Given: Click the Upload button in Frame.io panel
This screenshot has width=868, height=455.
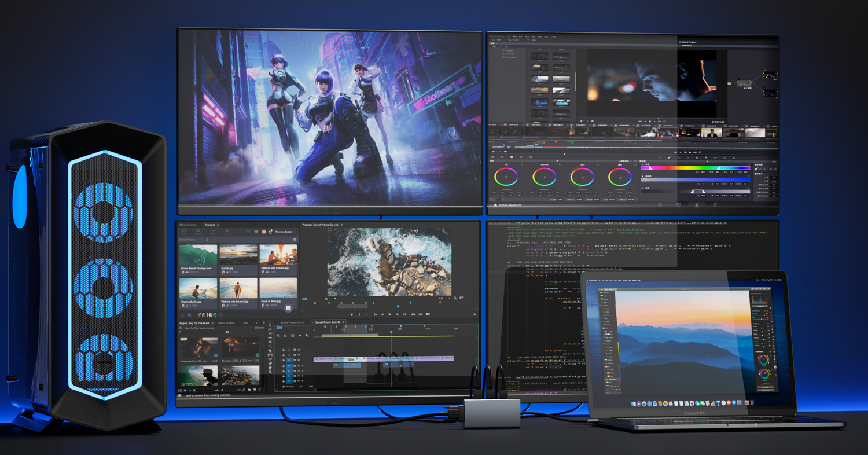Looking at the screenshot, I should point(198,232).
